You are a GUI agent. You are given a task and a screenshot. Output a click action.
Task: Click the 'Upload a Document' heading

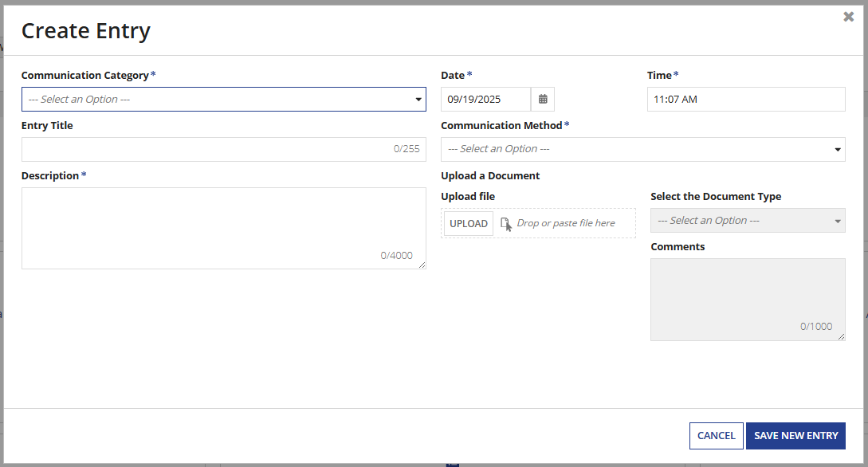click(490, 175)
